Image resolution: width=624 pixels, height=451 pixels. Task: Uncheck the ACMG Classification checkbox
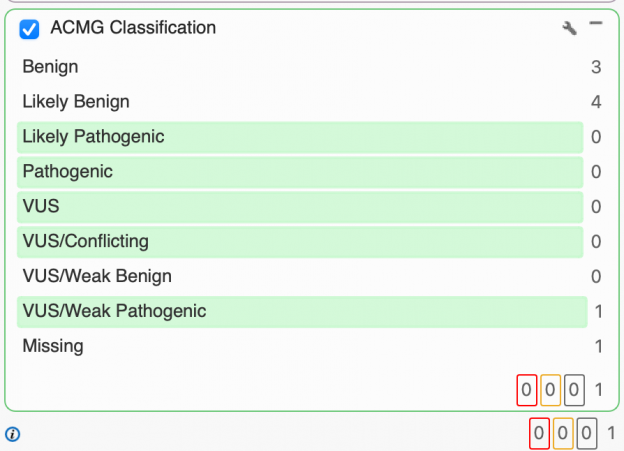30,29
